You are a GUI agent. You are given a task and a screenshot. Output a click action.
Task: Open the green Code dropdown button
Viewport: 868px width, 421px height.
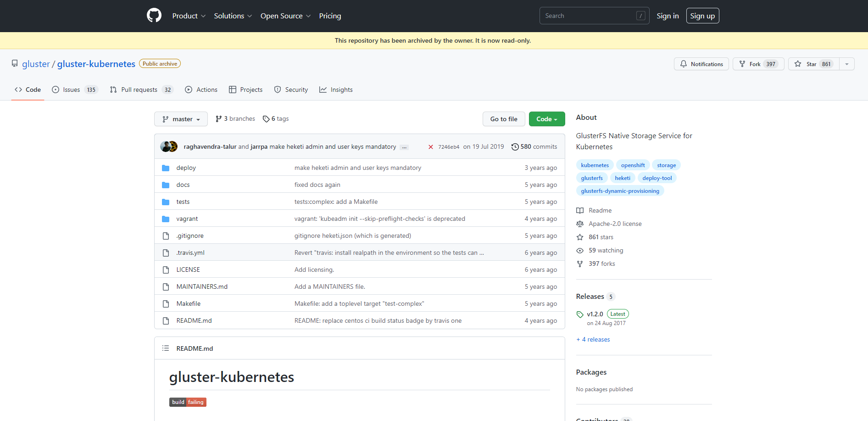pyautogui.click(x=547, y=119)
